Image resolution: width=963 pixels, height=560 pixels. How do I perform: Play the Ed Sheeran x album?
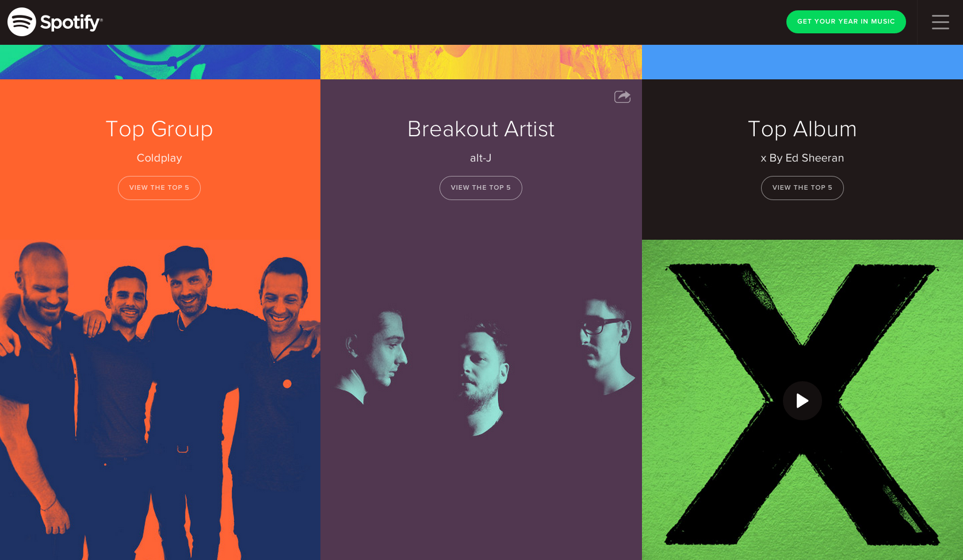(802, 401)
